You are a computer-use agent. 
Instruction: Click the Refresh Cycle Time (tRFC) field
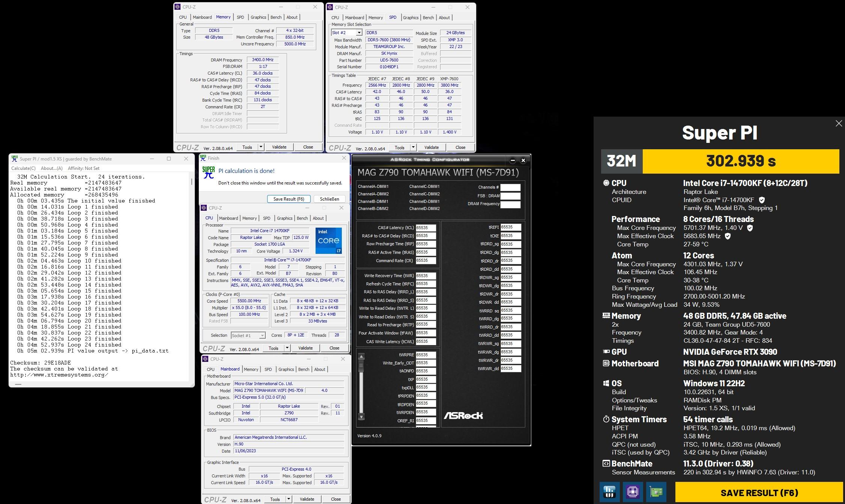[x=426, y=284]
